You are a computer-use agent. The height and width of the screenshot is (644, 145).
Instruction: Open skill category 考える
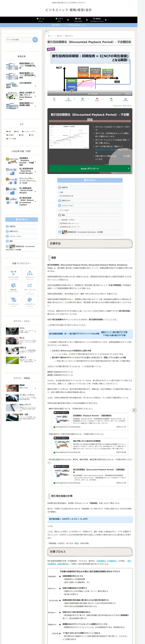(x=22, y=341)
